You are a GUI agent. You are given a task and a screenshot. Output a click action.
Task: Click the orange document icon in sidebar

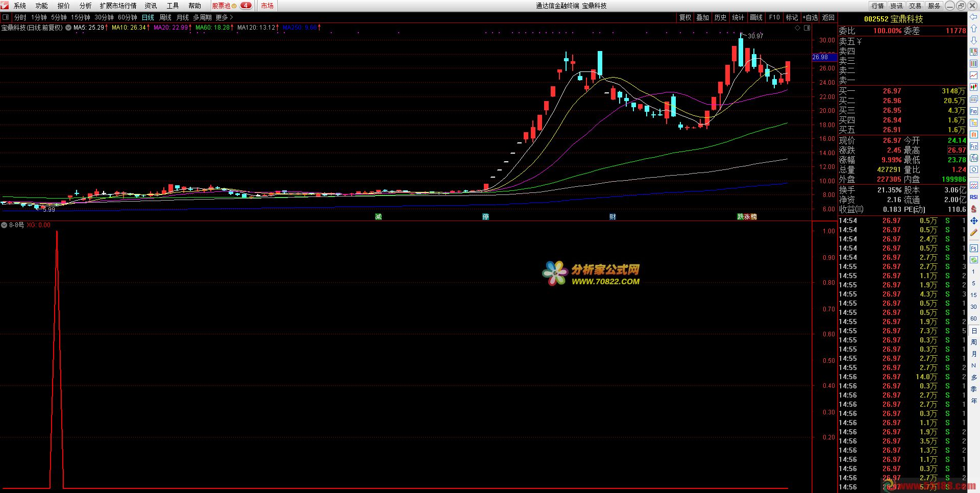973,134
